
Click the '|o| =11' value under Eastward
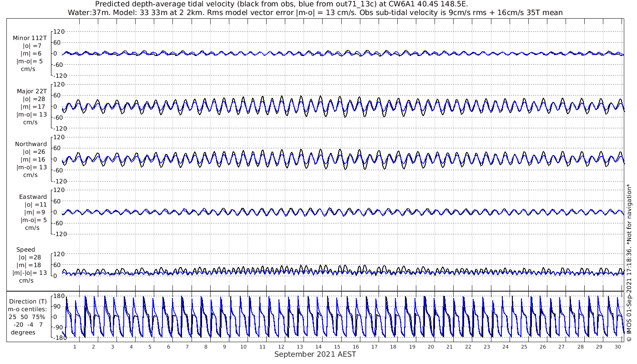35,205
